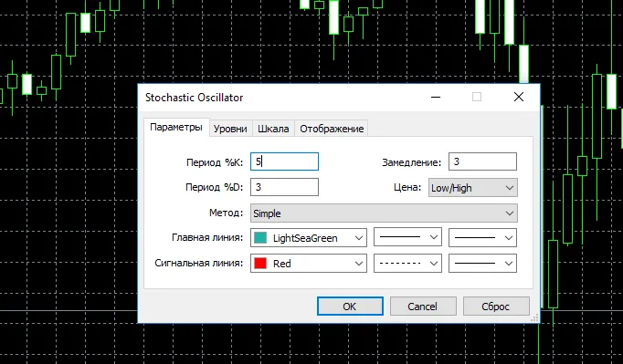Open the Red color dropdown
This screenshot has height=364, width=623.
click(309, 263)
